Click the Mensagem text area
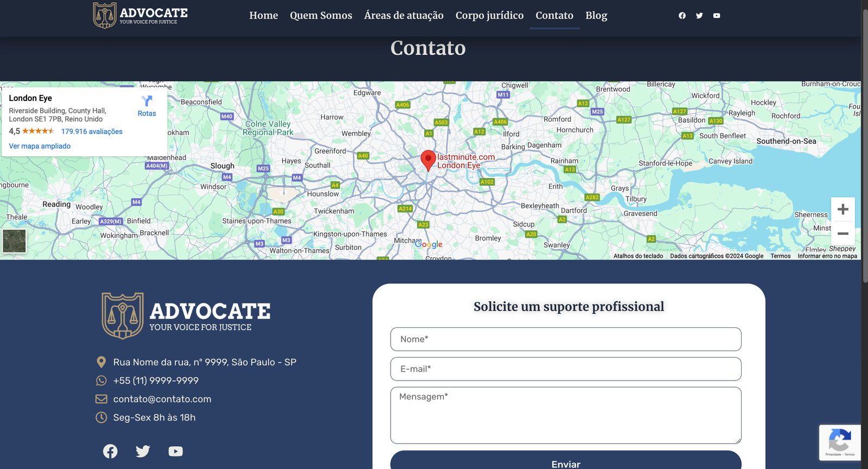This screenshot has width=868, height=469. [x=566, y=415]
